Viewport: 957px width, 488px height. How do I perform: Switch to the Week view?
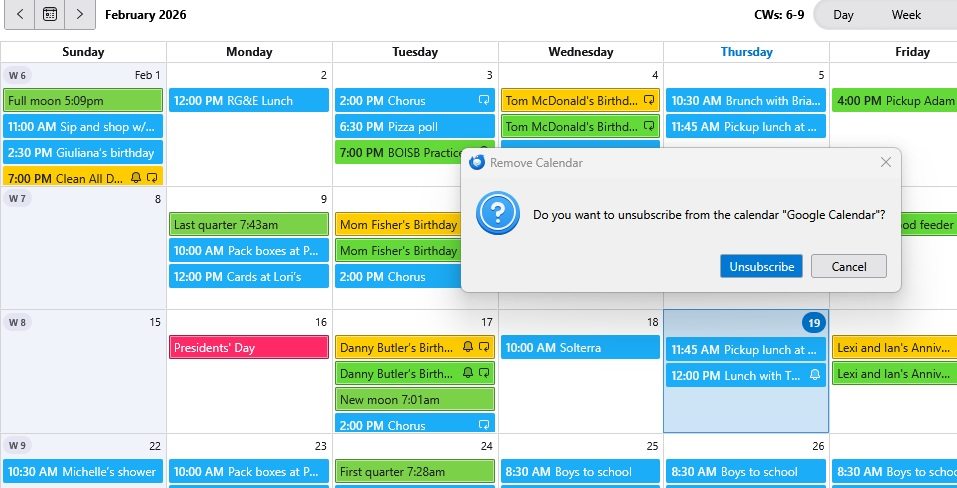pyautogui.click(x=906, y=15)
